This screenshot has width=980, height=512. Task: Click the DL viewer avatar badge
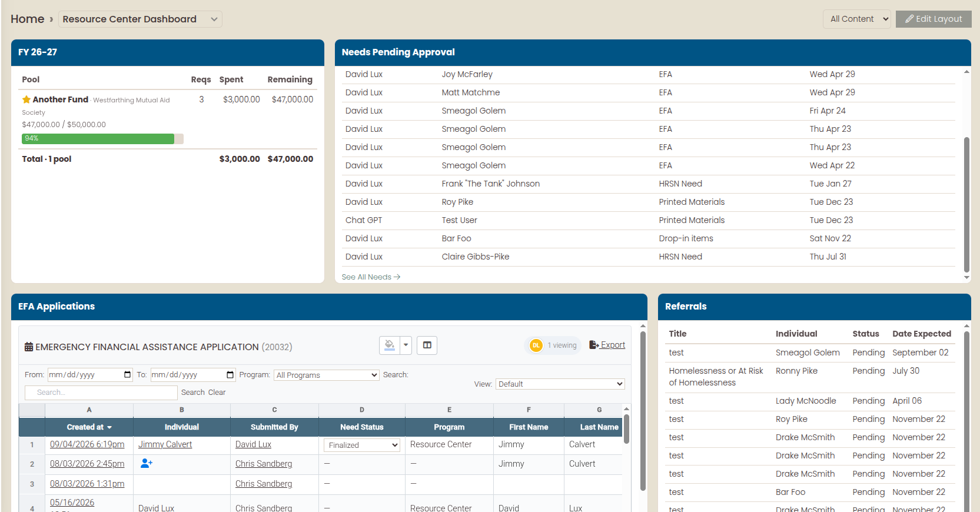click(536, 345)
